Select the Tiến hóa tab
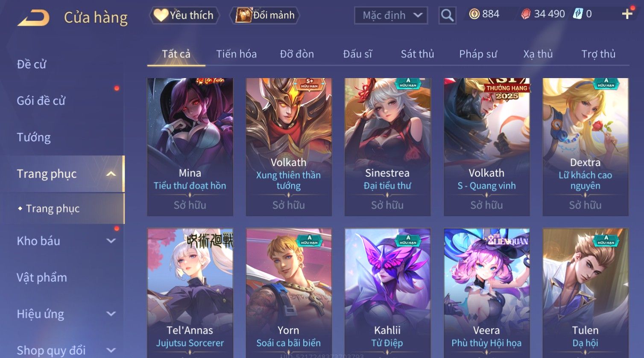 236,54
